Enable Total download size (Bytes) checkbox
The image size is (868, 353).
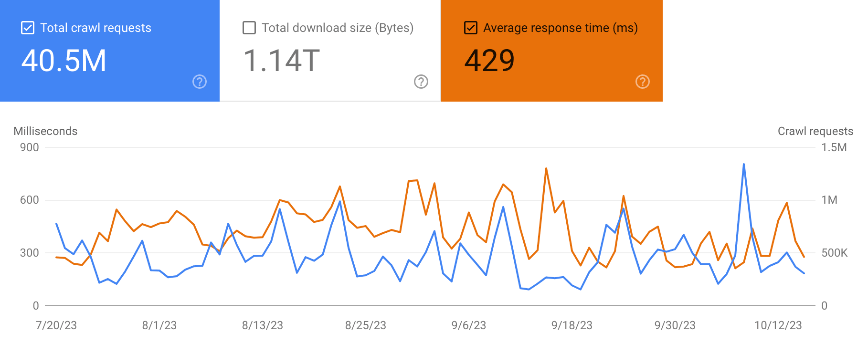(249, 28)
